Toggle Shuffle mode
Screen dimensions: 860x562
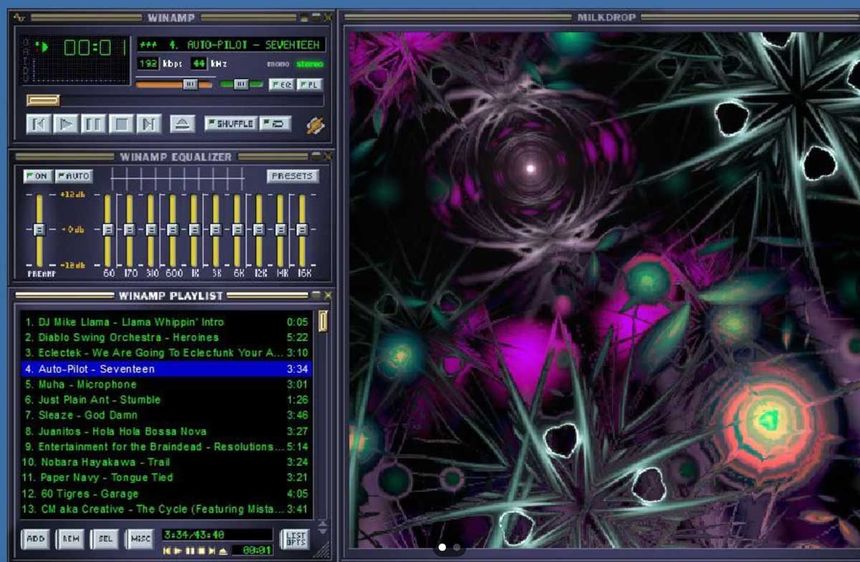[230, 124]
